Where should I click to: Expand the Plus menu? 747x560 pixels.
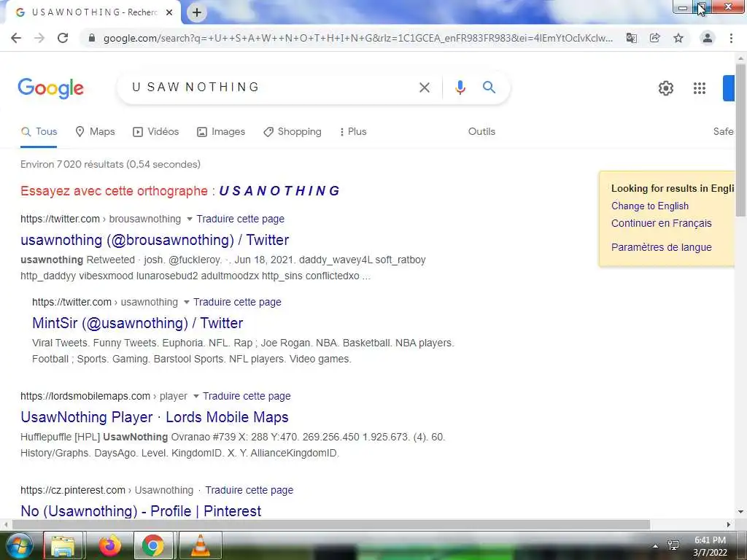pyautogui.click(x=352, y=132)
